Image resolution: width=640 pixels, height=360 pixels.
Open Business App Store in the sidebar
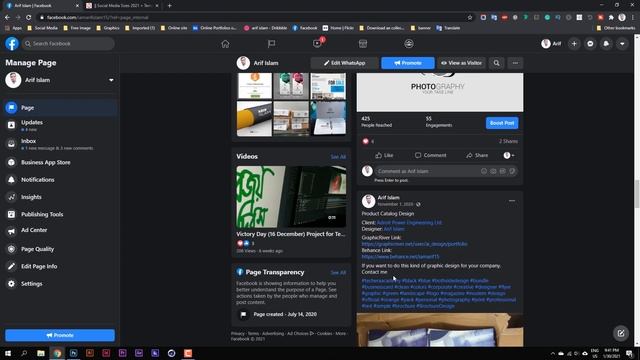(x=60, y=162)
